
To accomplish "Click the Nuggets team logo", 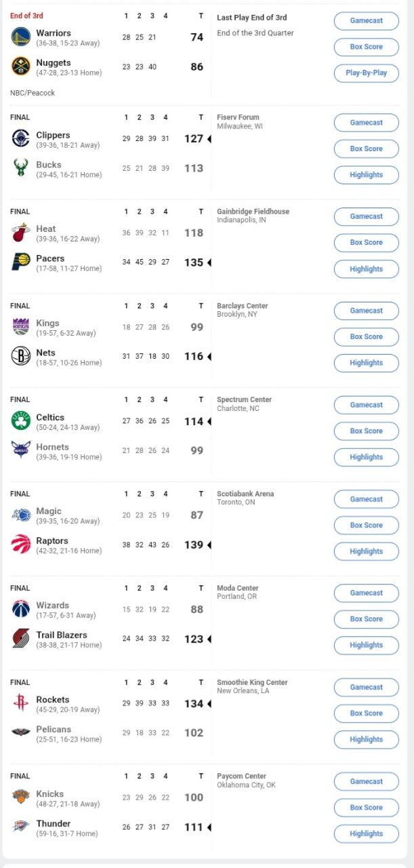I will point(21,67).
